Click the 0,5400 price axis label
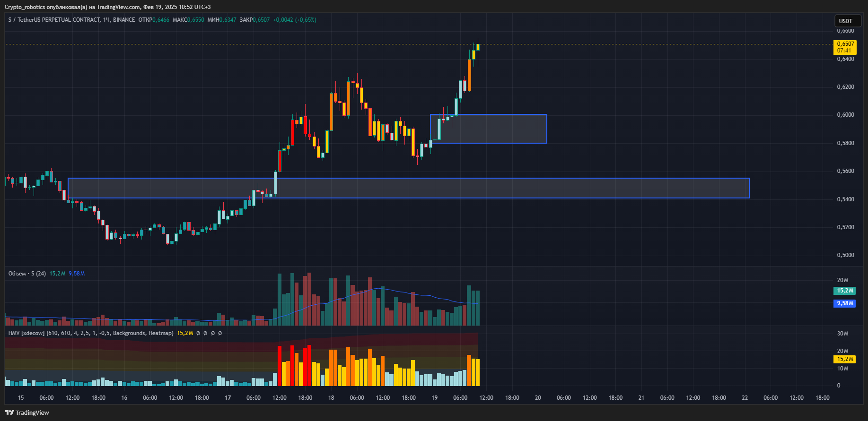Viewport: 868px width, 421px height. tap(845, 199)
